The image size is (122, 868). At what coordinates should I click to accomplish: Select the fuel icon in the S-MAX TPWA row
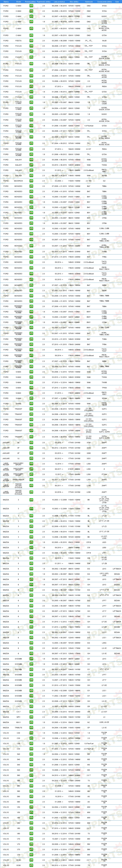pos(31,388)
